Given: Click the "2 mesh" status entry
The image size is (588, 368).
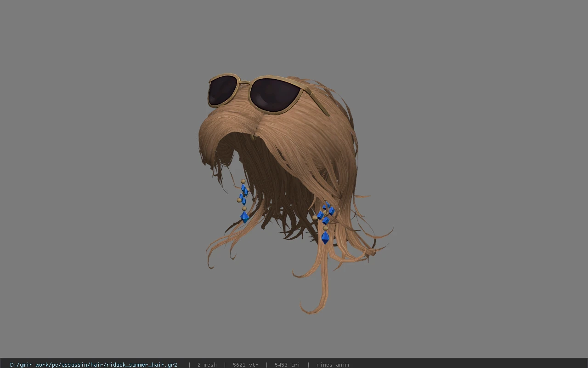Looking at the screenshot, I should coord(207,365).
